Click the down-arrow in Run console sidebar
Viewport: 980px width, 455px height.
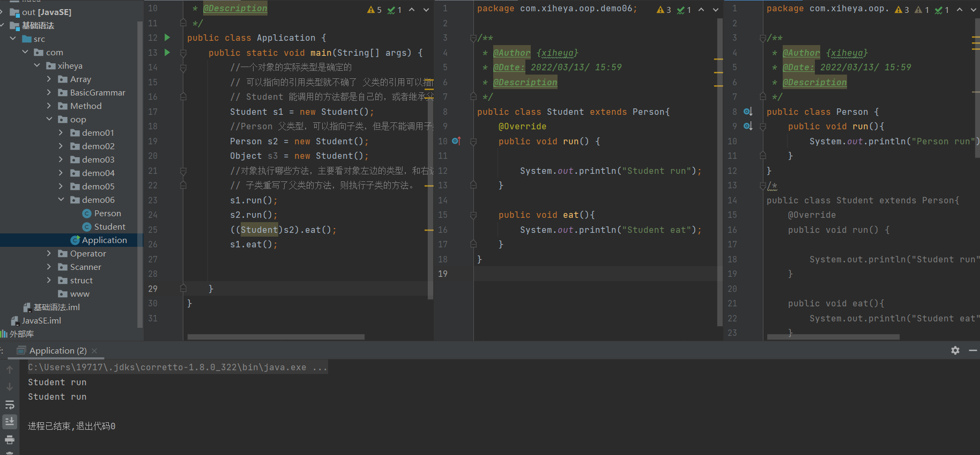(10, 387)
